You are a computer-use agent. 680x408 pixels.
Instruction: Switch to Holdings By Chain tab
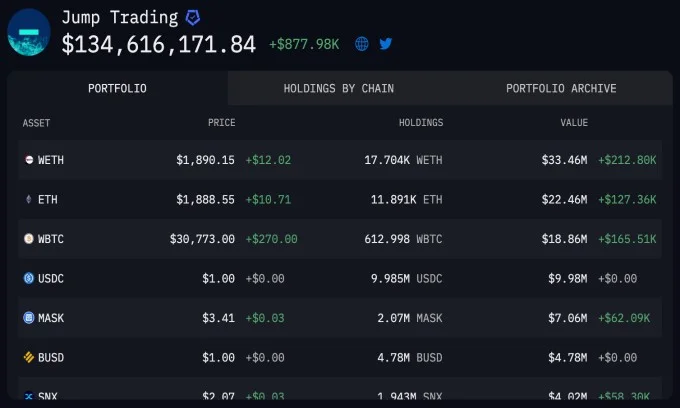(x=338, y=88)
